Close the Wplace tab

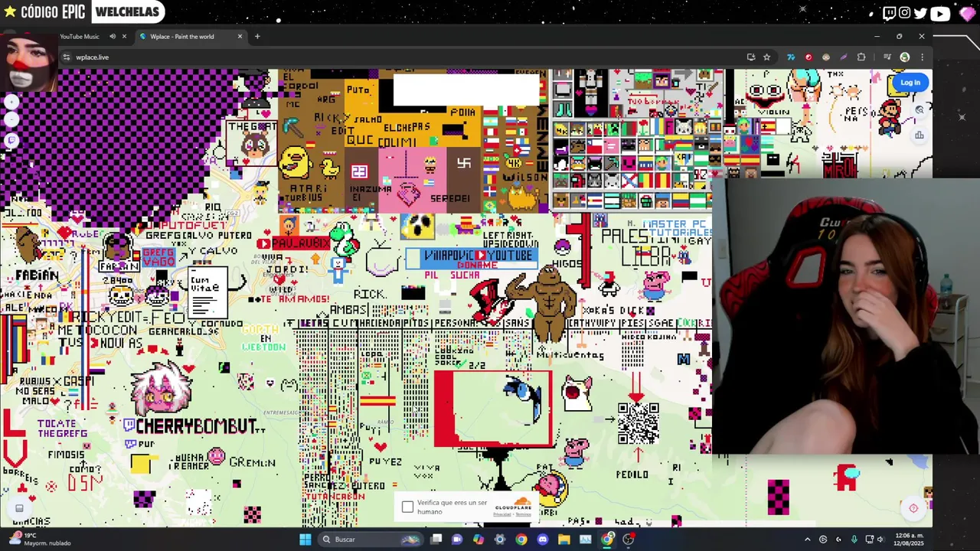(240, 37)
